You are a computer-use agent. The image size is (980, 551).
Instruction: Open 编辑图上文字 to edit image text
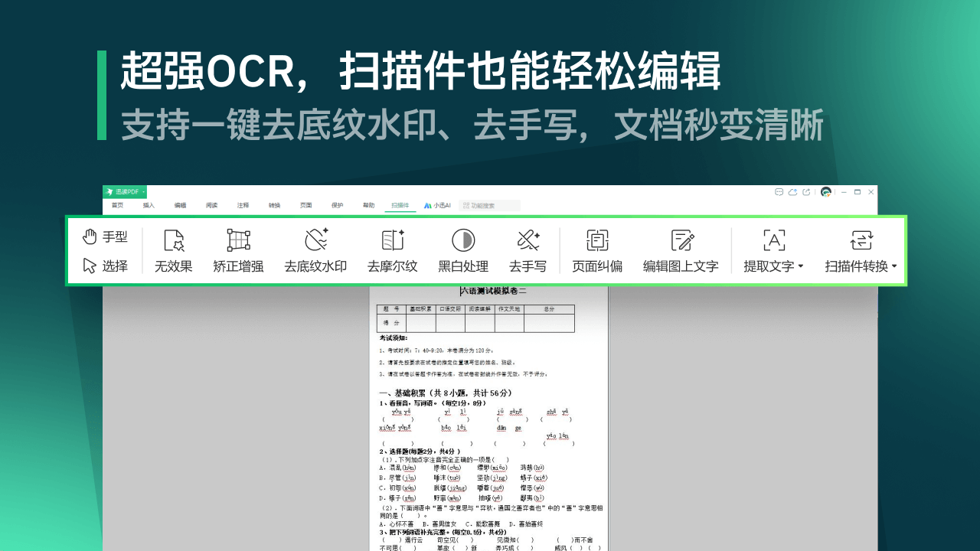(681, 250)
